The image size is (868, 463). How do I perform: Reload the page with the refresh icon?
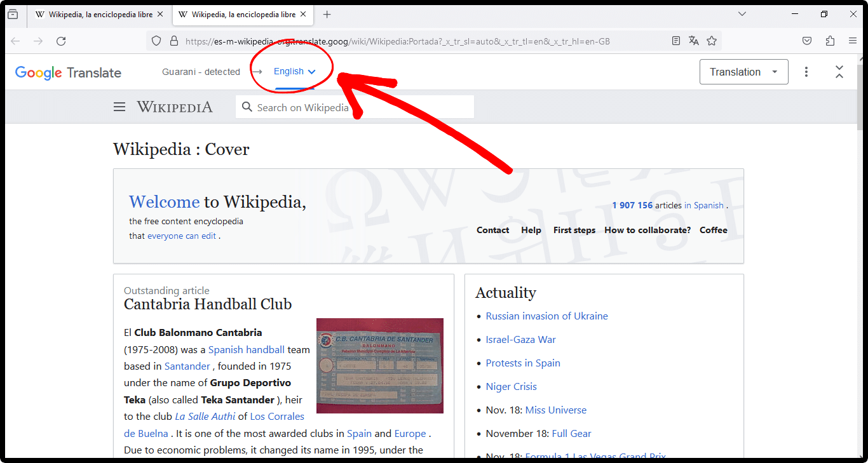[61, 41]
